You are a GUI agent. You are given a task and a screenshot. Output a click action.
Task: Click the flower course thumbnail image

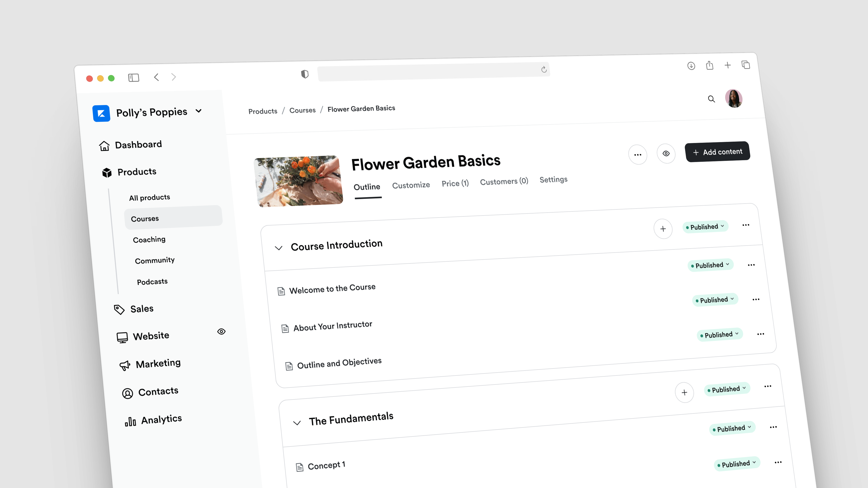coord(299,181)
